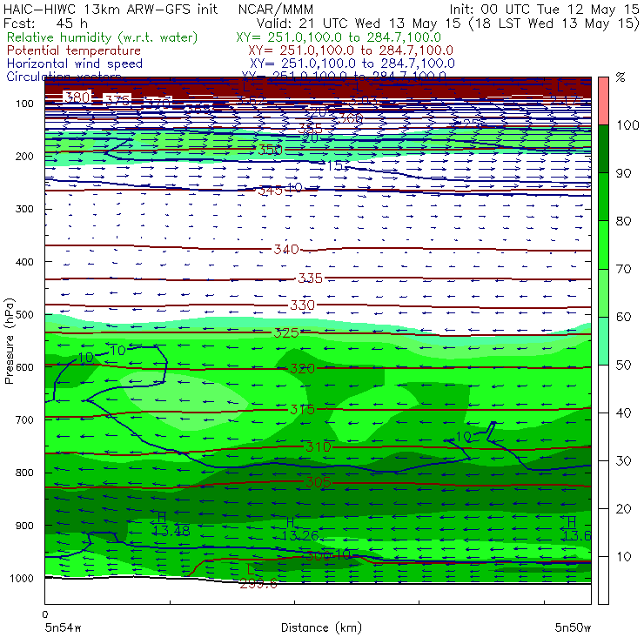Click the '800' pressure axis tick label

(x=24, y=473)
